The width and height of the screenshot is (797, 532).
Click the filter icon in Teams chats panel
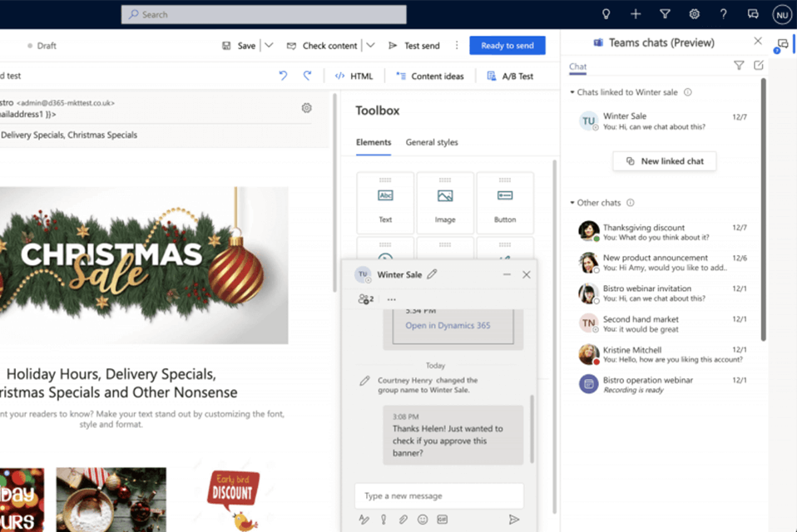739,66
